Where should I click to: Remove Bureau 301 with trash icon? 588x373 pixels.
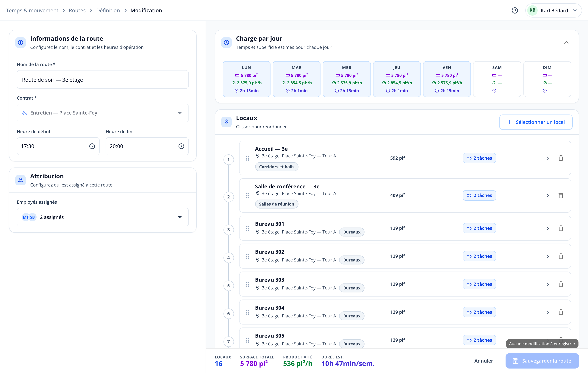coord(561,228)
